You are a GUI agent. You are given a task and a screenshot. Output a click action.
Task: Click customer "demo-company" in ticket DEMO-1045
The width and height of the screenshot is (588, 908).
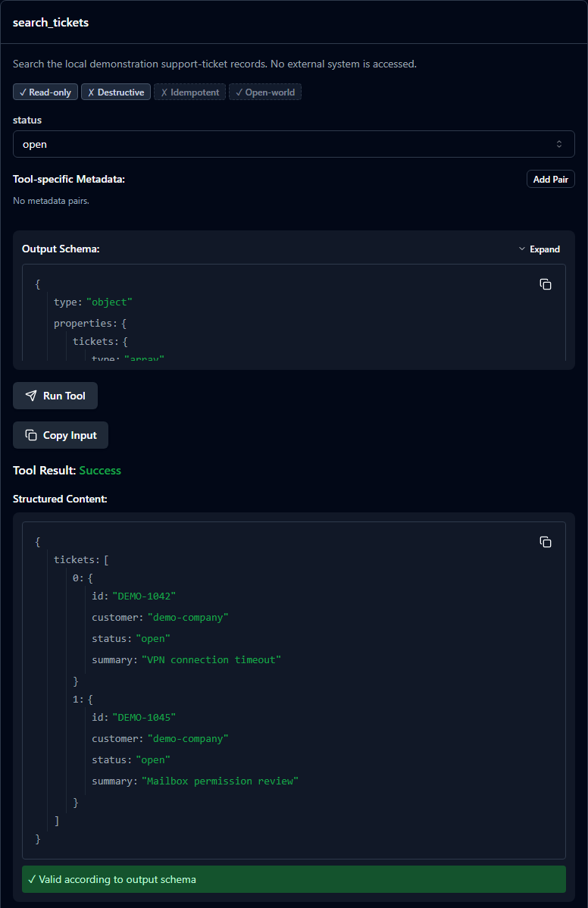pos(188,739)
